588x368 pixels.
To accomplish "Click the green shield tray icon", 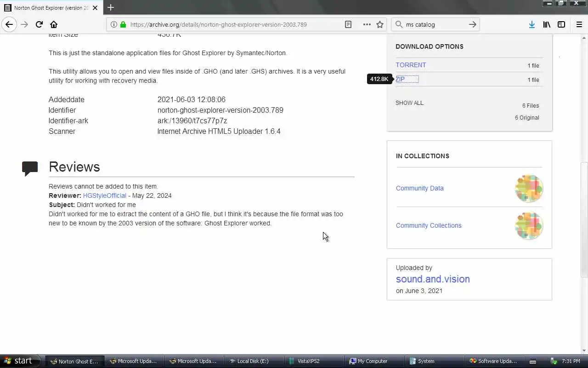I will pyautogui.click(x=554, y=361).
